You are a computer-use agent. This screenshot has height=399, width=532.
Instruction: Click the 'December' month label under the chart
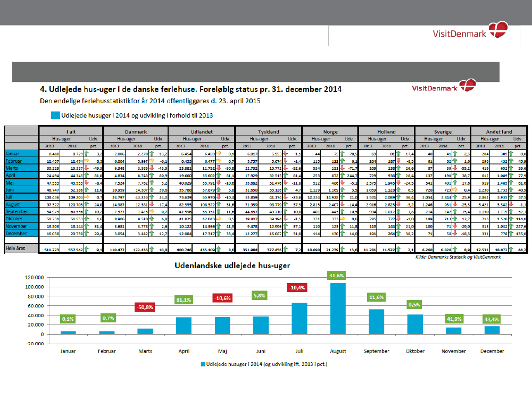point(492,351)
